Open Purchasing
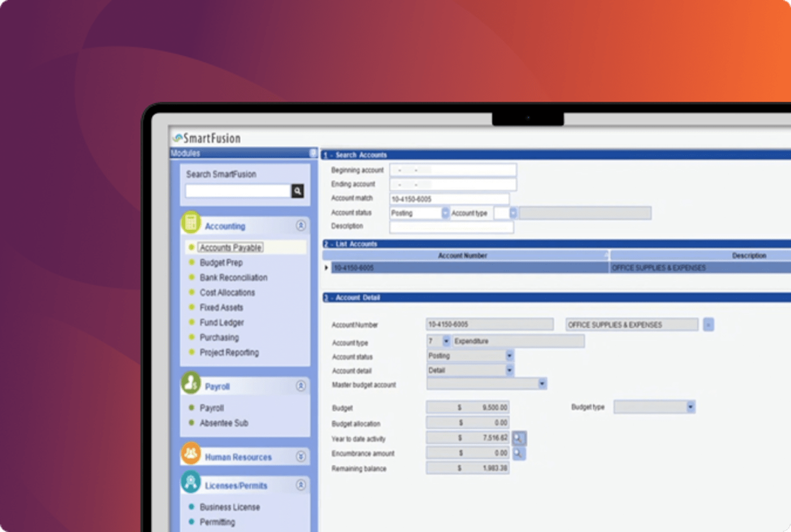 pos(219,337)
